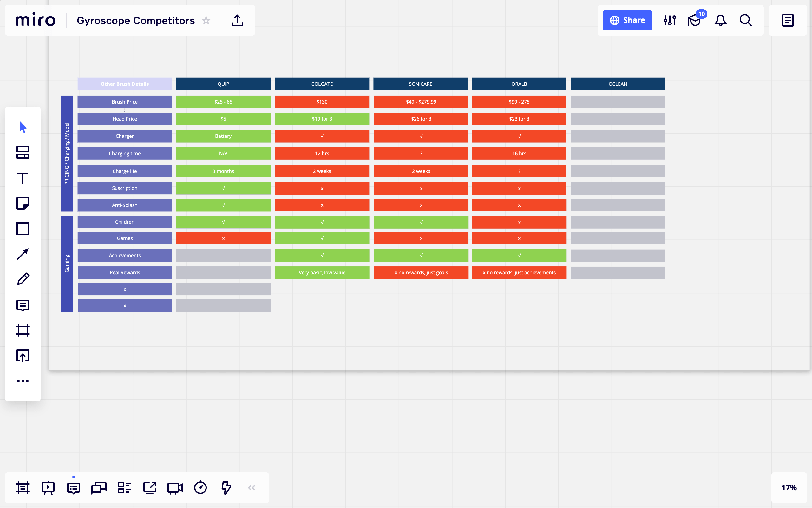Open the templates tool
This screenshot has width=812, height=508.
click(x=23, y=152)
